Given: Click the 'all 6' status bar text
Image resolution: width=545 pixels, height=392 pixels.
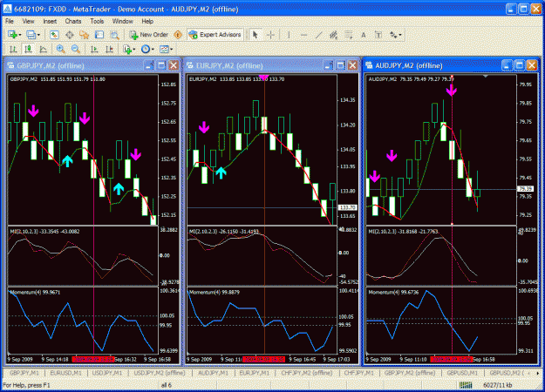Looking at the screenshot, I should click(x=167, y=385).
